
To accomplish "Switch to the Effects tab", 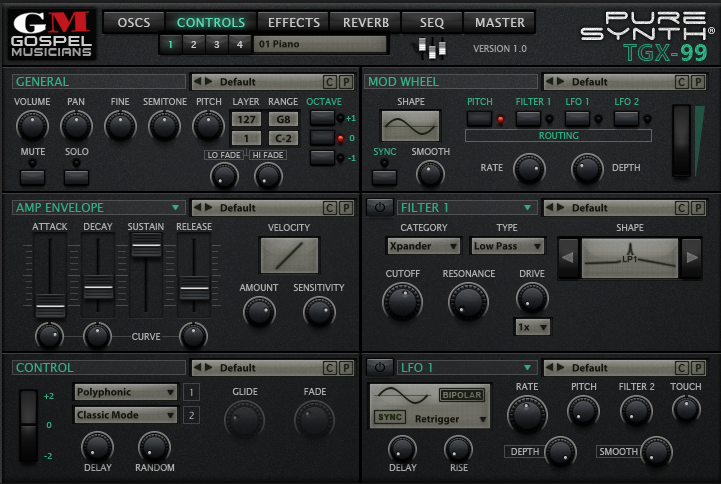I will pos(294,22).
